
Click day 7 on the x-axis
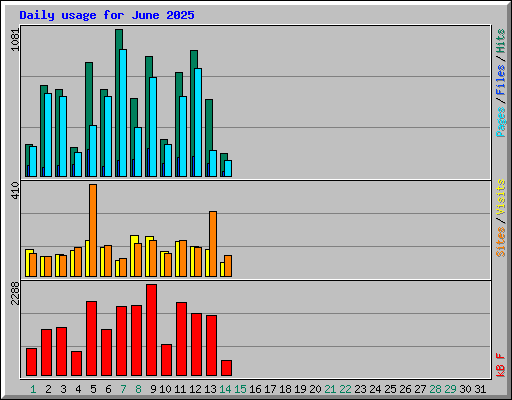(123, 389)
